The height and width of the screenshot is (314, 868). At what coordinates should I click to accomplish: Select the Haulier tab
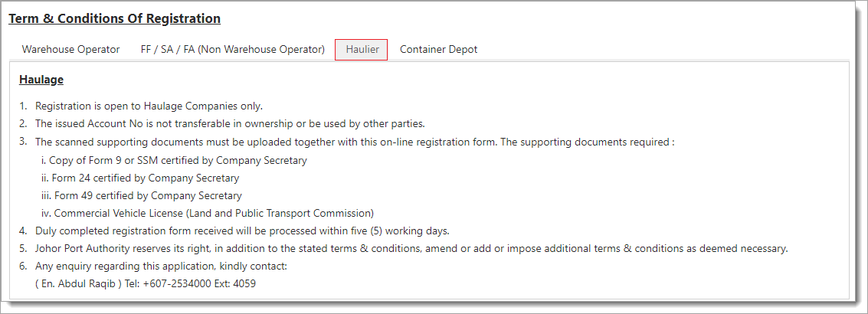tap(361, 50)
